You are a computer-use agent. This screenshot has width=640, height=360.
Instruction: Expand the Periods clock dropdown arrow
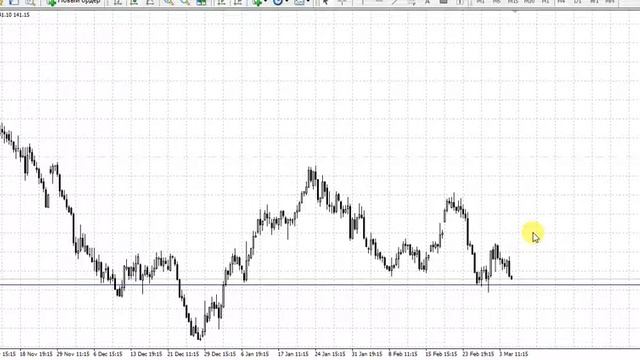(287, 2)
